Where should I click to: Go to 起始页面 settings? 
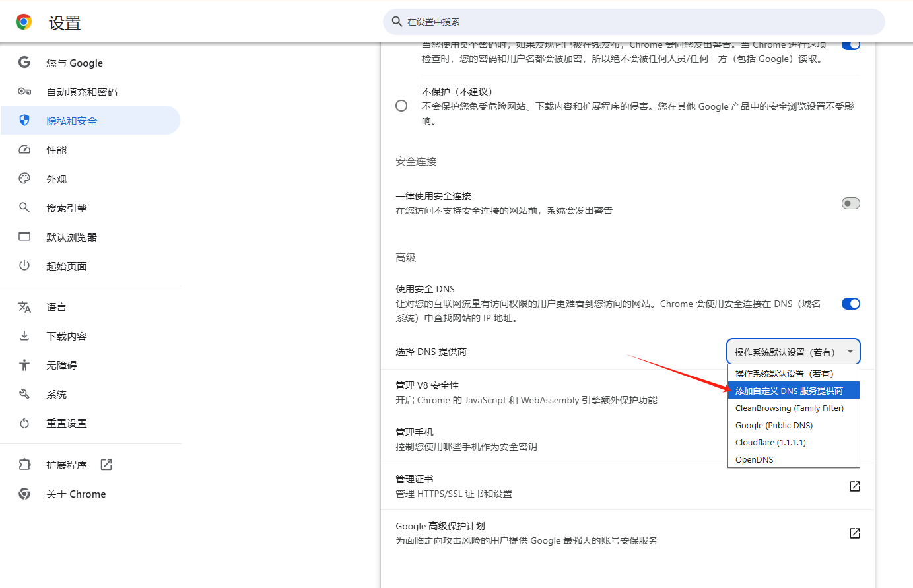tap(90, 266)
